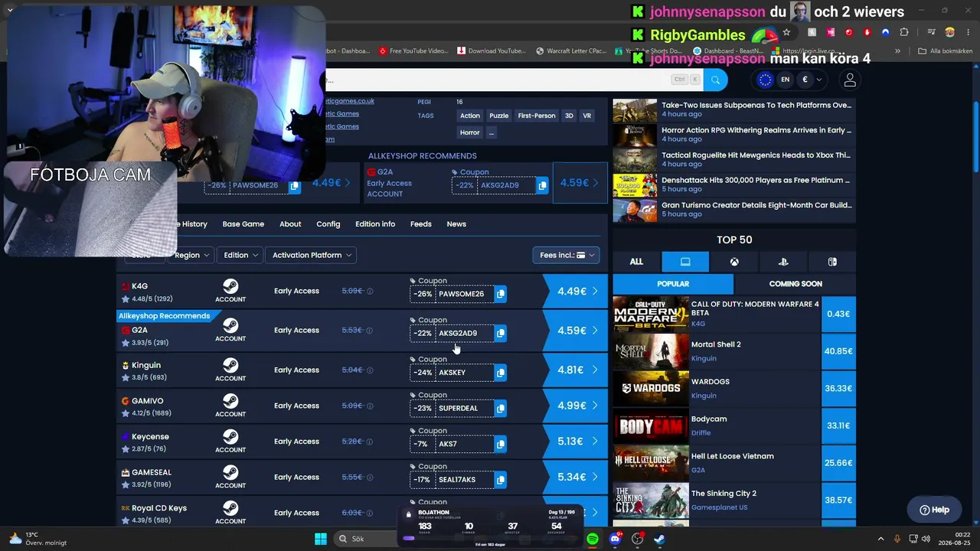Filter Top 50 by Nintendo Switch platform

coord(832,262)
